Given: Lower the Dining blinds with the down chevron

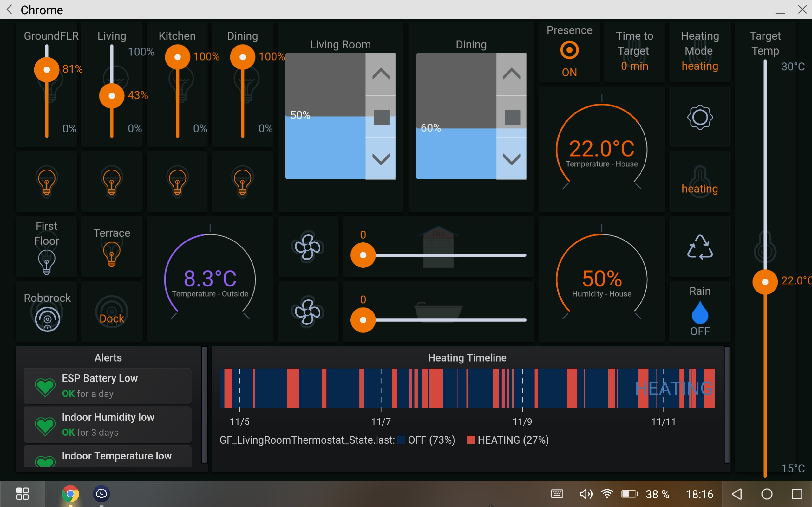Looking at the screenshot, I should [511, 160].
